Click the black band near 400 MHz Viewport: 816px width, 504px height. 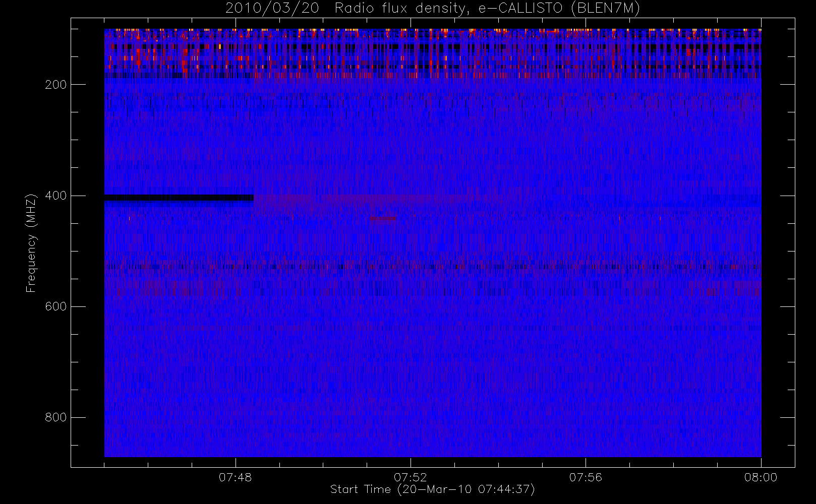pos(179,198)
